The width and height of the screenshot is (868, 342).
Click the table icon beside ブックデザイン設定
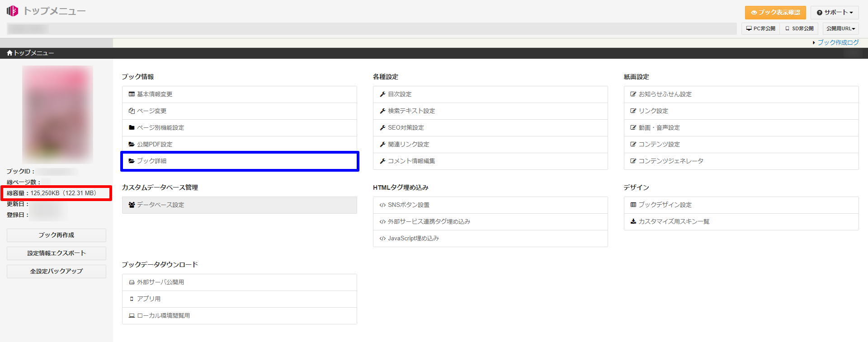click(x=633, y=205)
